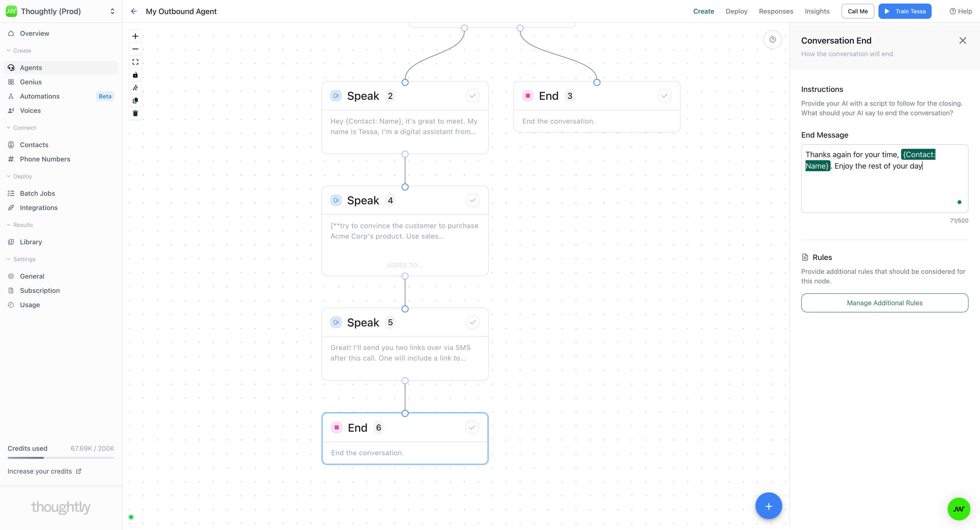Switch to the Deploy tab

pyautogui.click(x=736, y=11)
